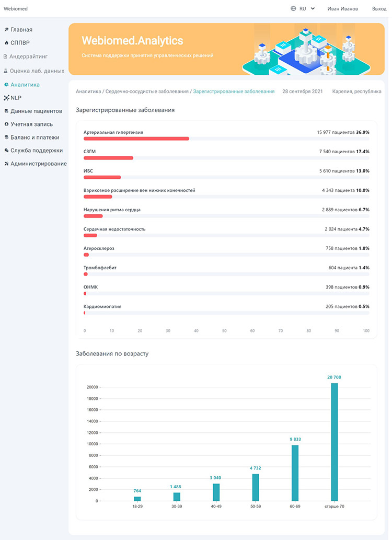Click the 60-69 age bar

point(295,473)
